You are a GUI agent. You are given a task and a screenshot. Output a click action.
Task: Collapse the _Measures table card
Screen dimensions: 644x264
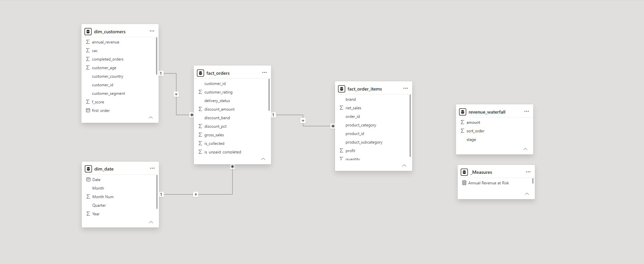[527, 194]
